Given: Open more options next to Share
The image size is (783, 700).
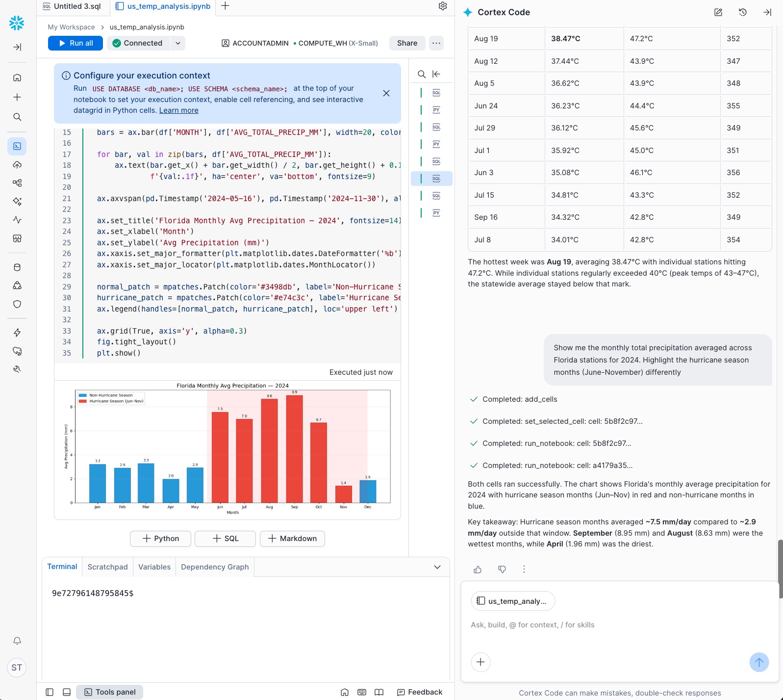Looking at the screenshot, I should (x=436, y=43).
